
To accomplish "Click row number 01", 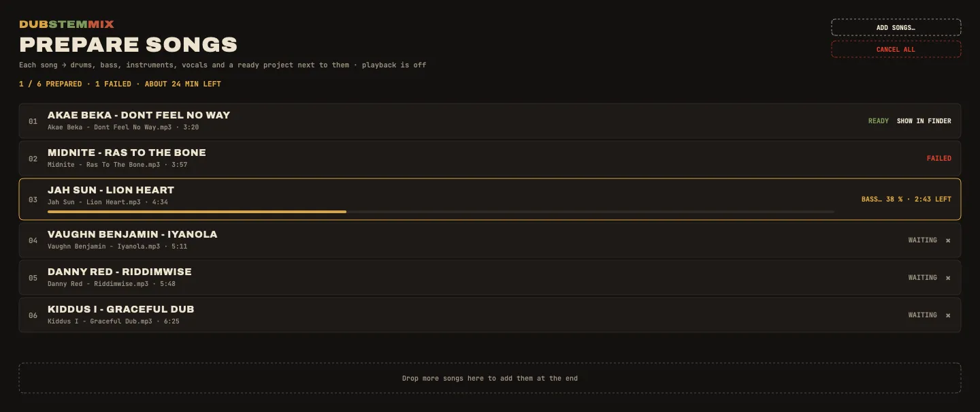I will click(x=33, y=122).
